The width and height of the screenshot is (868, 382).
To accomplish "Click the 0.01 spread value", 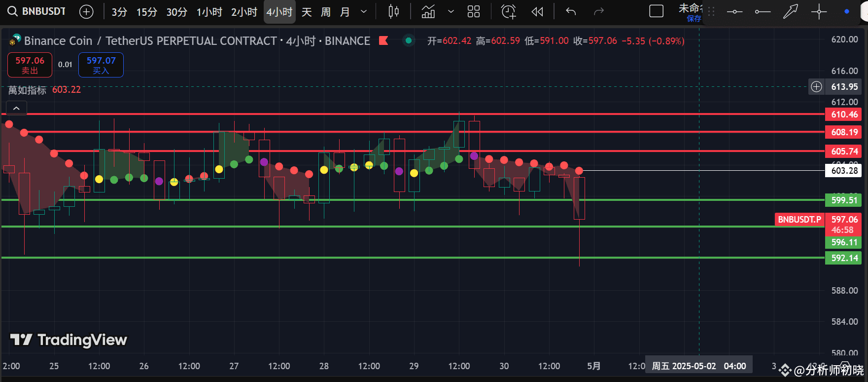I will 65,65.
